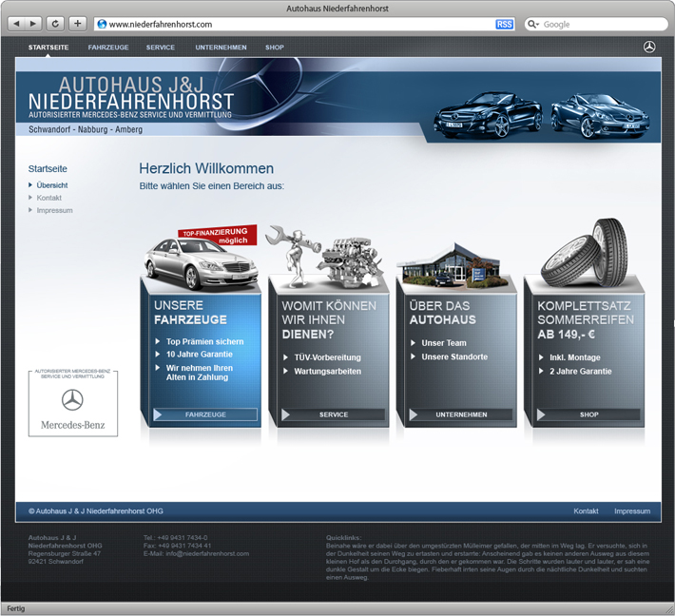Click the Google search field
Screen dimensions: 675x616
click(596, 24)
